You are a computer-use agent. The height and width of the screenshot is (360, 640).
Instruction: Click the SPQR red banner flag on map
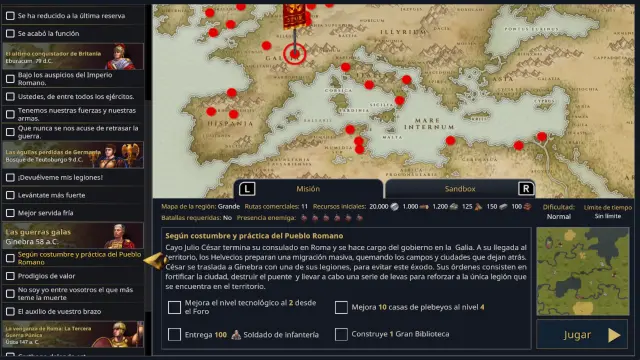coord(294,17)
